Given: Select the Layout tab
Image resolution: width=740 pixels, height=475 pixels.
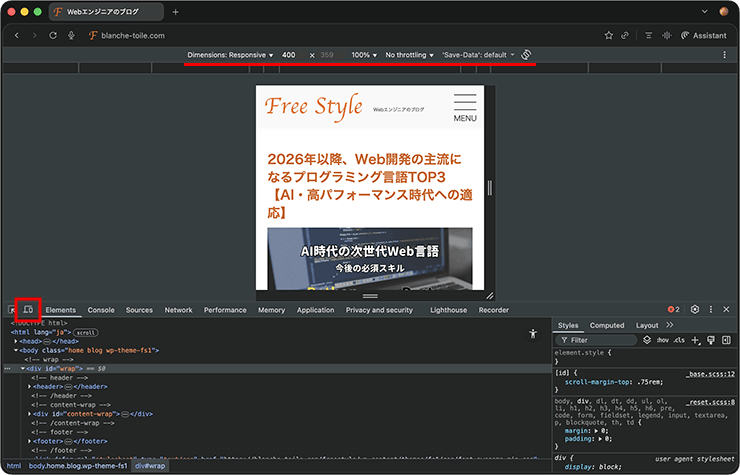Looking at the screenshot, I should 647,325.
